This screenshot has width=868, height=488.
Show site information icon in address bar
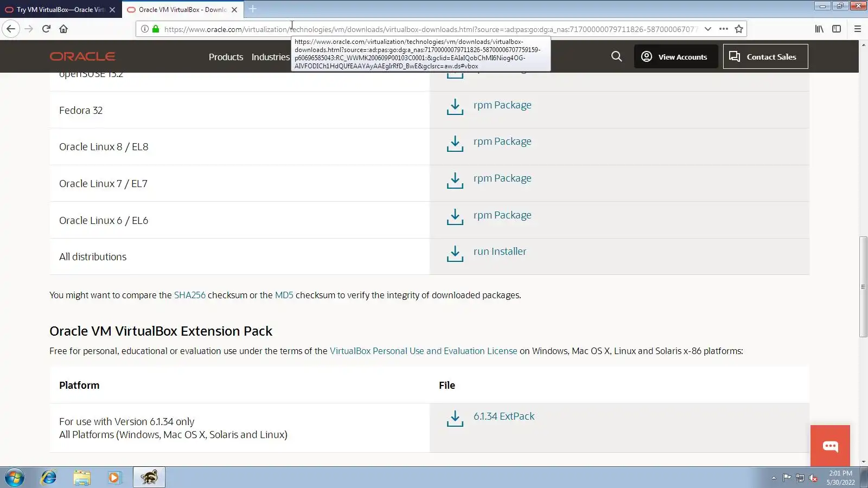pyautogui.click(x=145, y=29)
